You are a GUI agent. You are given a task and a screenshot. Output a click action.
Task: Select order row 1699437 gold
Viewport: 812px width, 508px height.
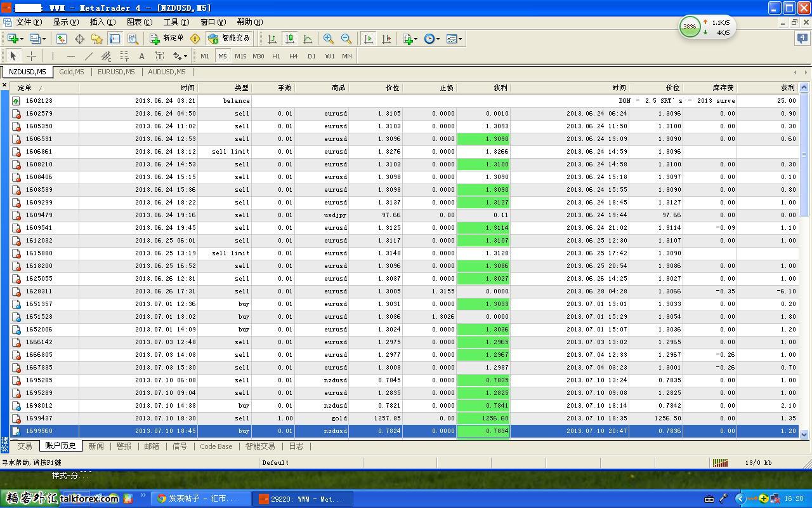point(405,418)
